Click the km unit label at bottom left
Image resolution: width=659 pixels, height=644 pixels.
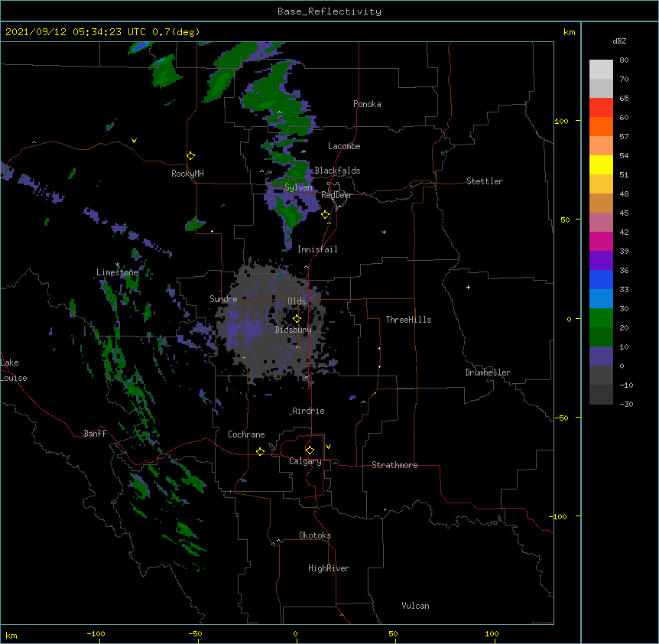pos(11,636)
